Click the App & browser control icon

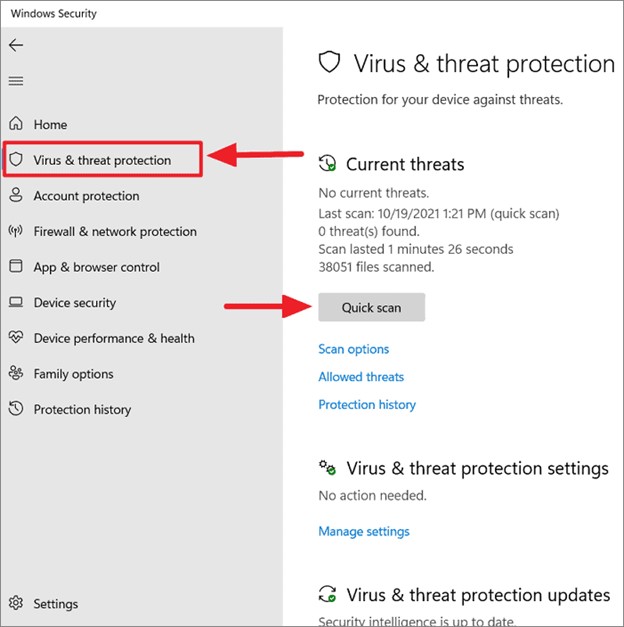click(x=15, y=267)
